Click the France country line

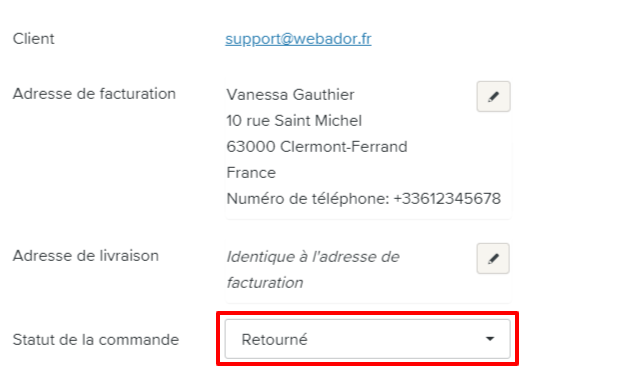251,173
